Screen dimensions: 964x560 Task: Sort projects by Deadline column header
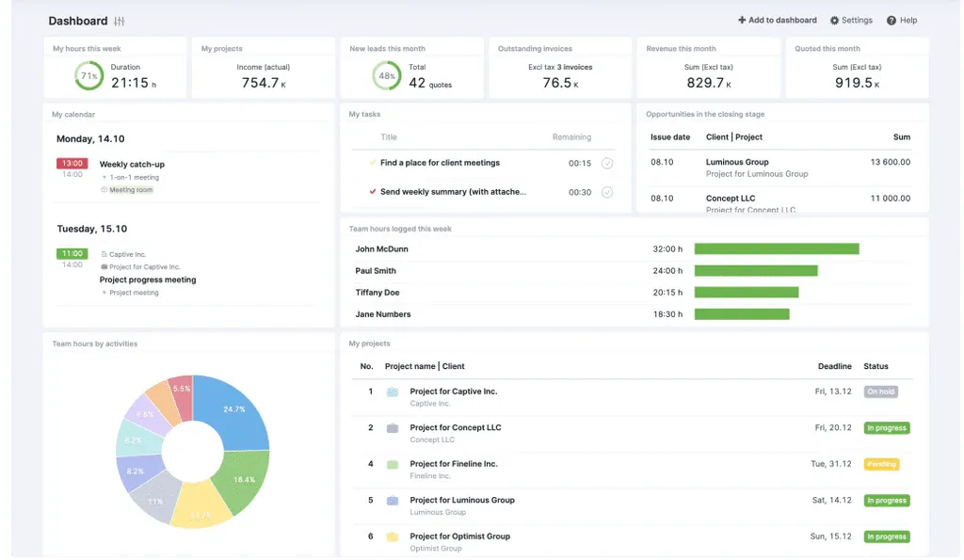834,366
